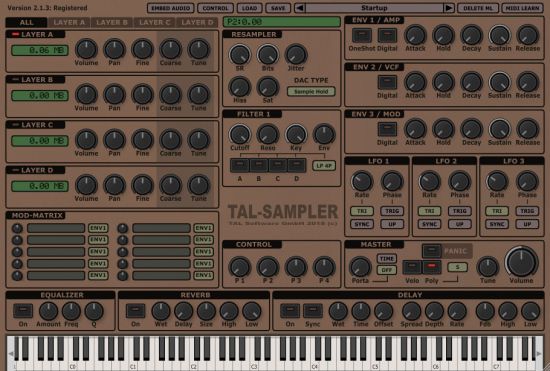The height and width of the screenshot is (371, 550).
Task: Click the Master Volume large knob
Action: 521,262
